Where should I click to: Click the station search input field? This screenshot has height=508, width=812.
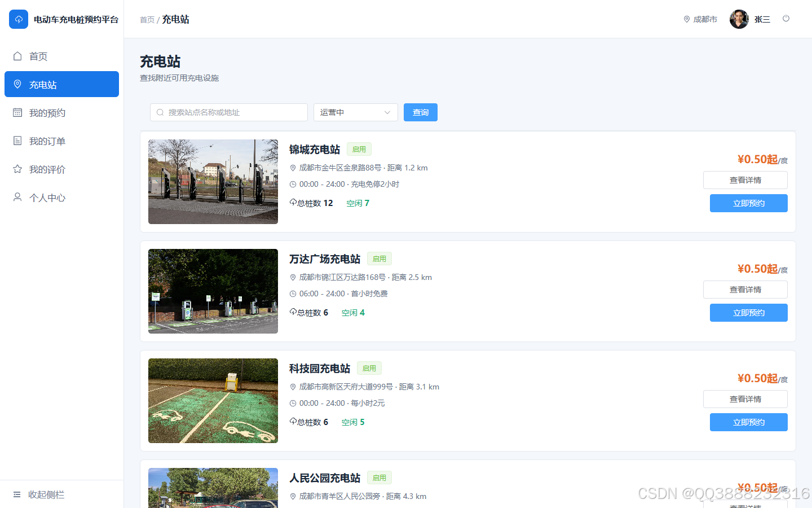(229, 112)
